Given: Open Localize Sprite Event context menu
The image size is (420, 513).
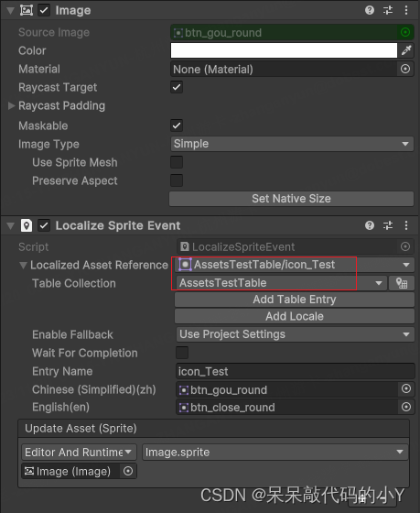Looking at the screenshot, I should (x=406, y=225).
